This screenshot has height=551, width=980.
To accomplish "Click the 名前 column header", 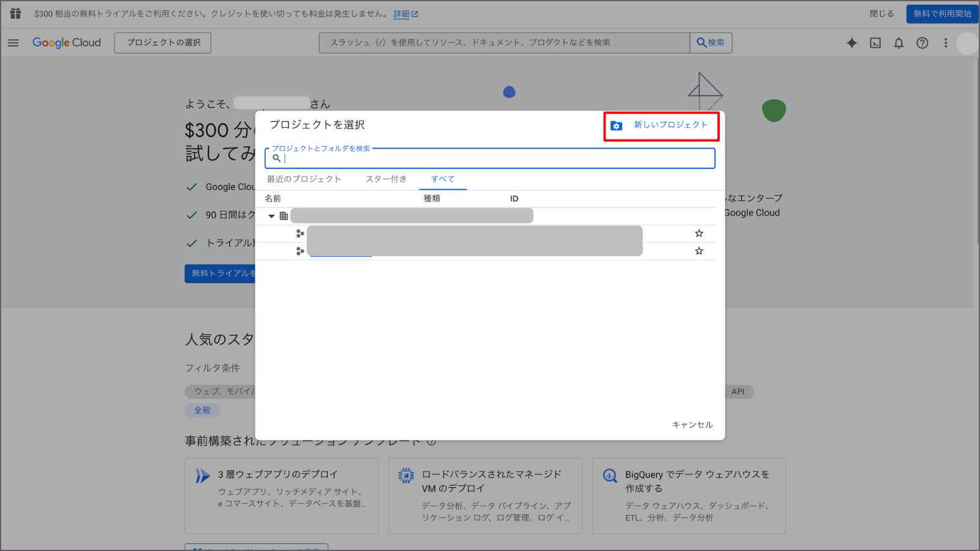I will point(273,198).
